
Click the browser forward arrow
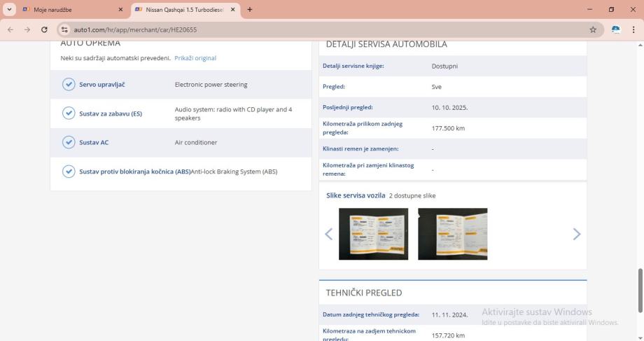coord(27,29)
